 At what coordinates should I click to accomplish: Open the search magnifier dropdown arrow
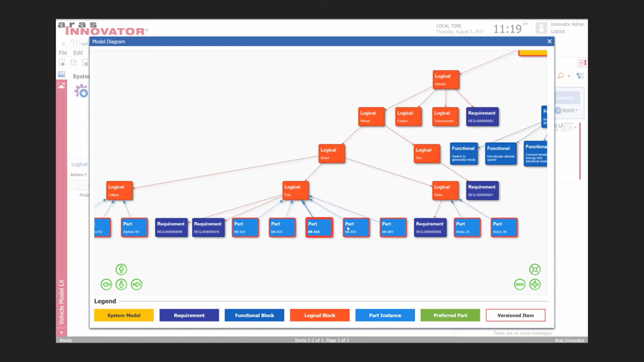[569, 76]
